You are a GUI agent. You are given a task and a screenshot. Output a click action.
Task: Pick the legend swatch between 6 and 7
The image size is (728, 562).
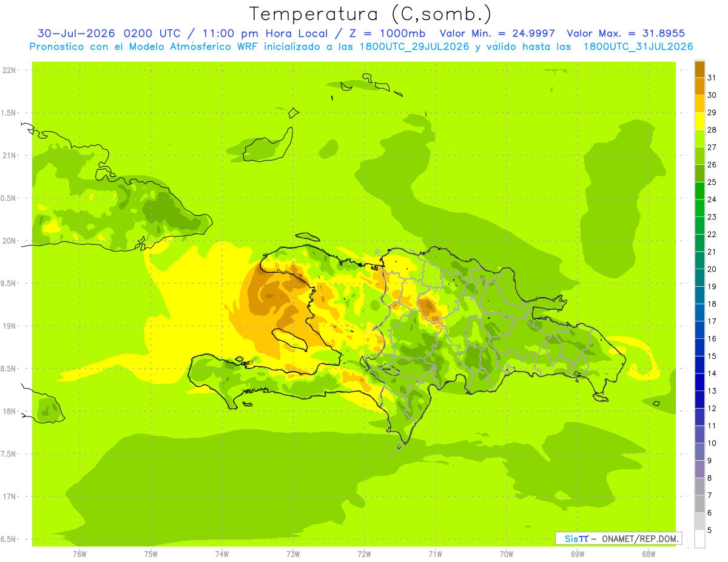(699, 504)
